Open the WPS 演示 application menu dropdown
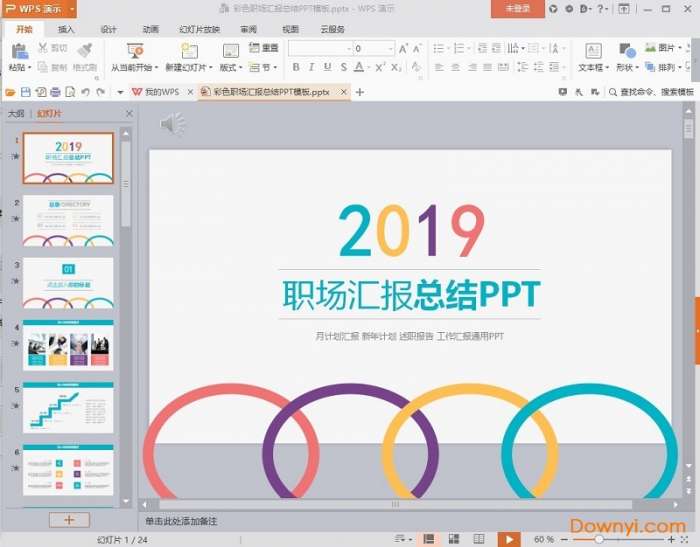This screenshot has height=547, width=700. tap(71, 8)
